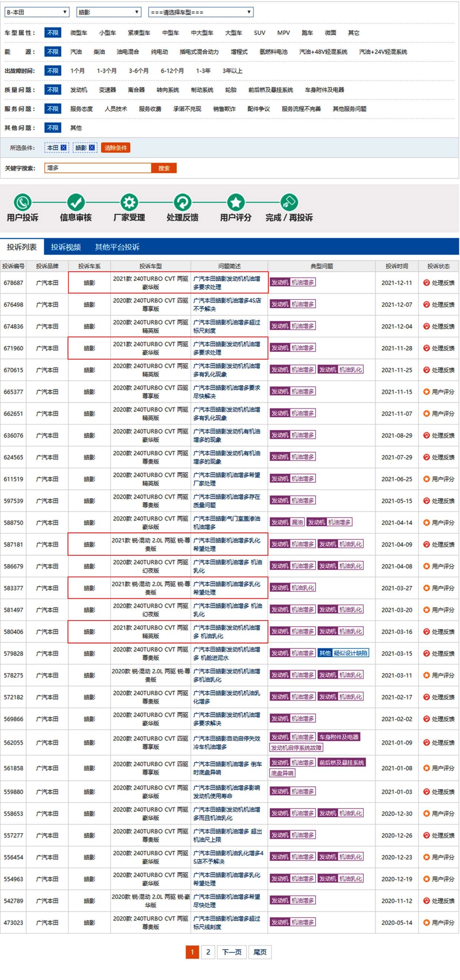Select SUV under 车型属性
Screen dimensions: 460x980
click(x=259, y=33)
